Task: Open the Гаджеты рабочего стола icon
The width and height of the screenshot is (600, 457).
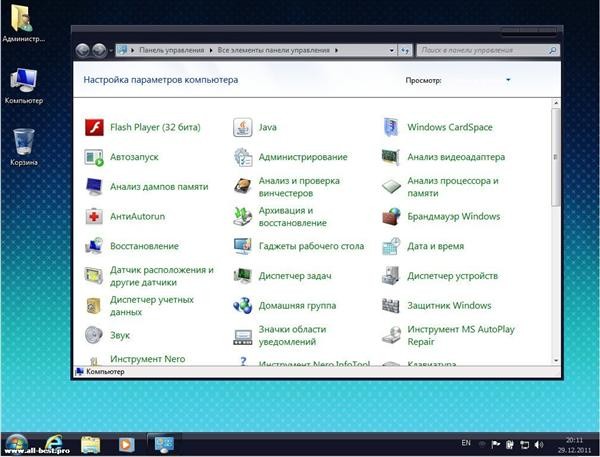Action: coord(243,246)
